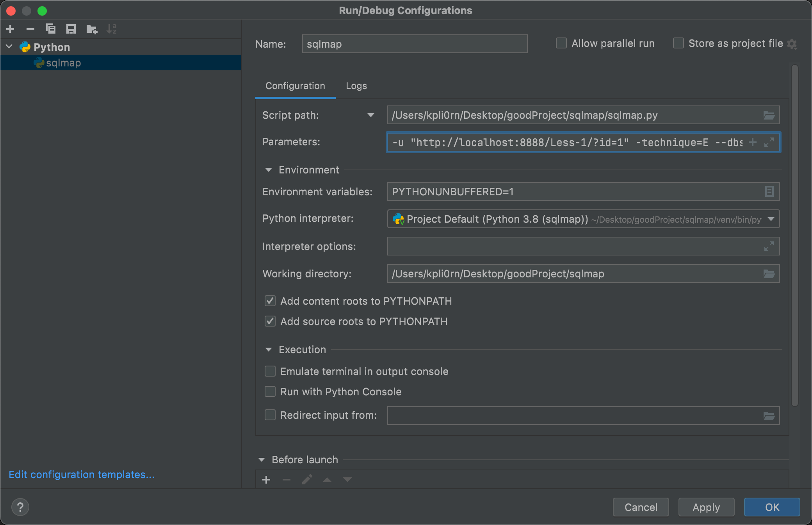Open Script path type dropdown arrow
Viewport: 812px width, 525px height.
371,115
